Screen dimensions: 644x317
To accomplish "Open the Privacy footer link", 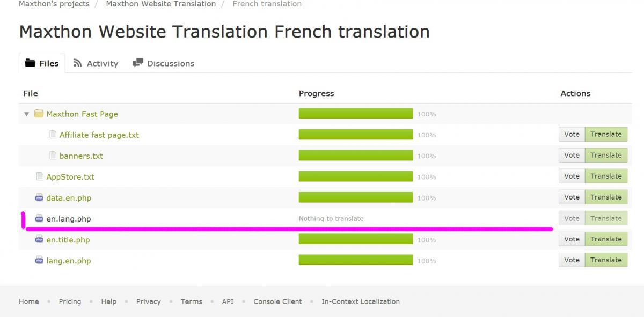I will tap(148, 301).
